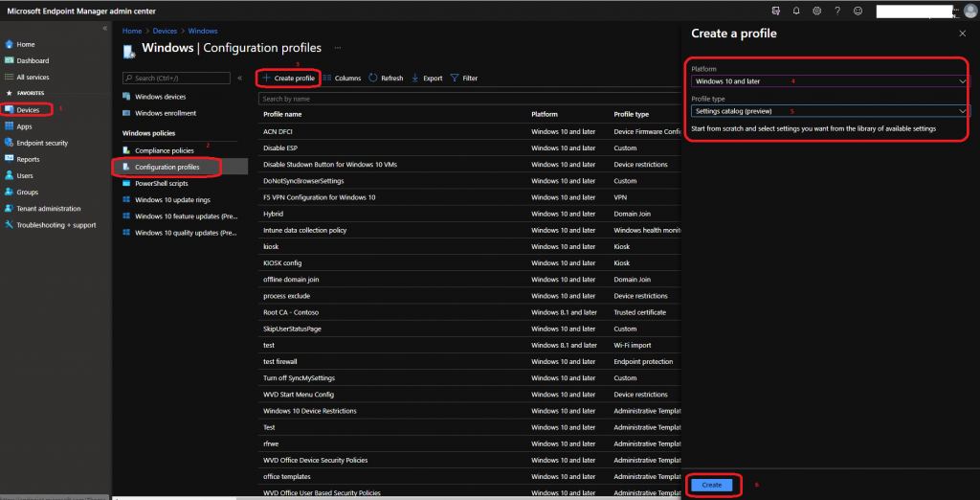This screenshot has height=500, width=980.
Task: Open Reports in the sidebar
Action: (x=28, y=160)
